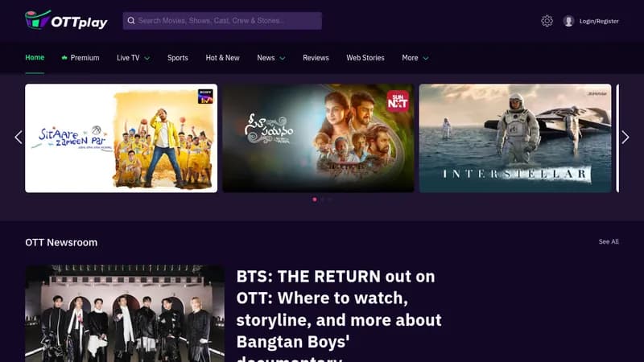Select the first carousel page dot

click(x=315, y=200)
